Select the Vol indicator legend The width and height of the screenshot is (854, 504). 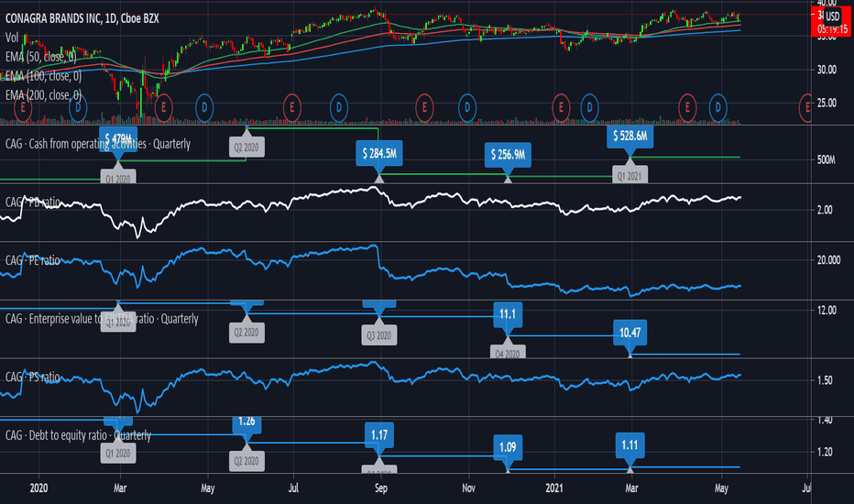(11, 38)
